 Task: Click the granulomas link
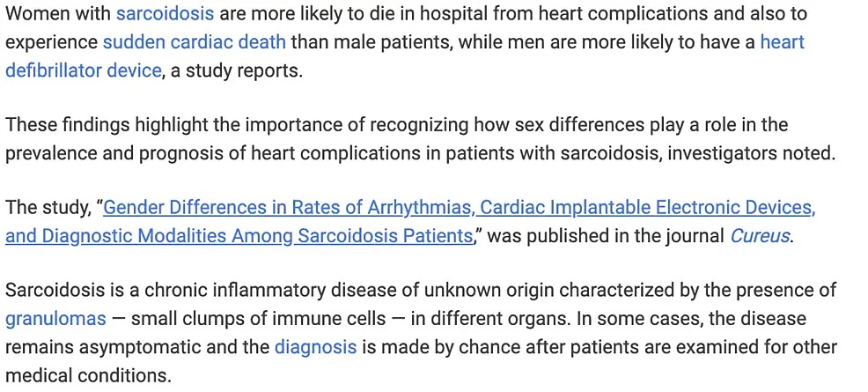pos(55,319)
